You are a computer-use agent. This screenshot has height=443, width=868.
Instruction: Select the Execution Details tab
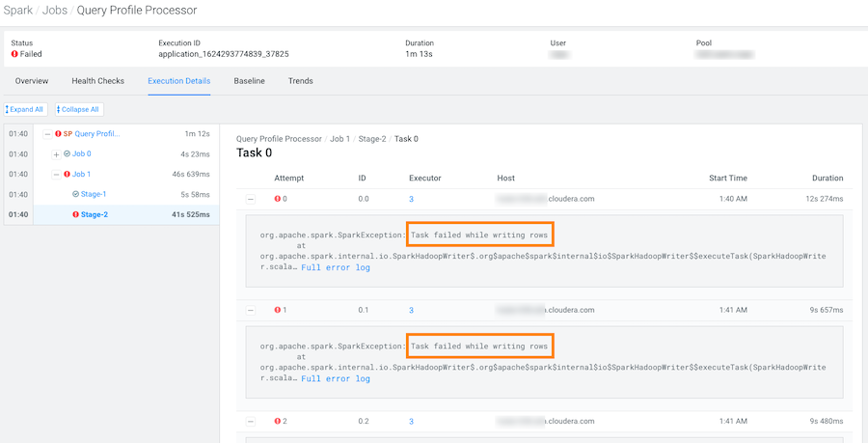178,81
